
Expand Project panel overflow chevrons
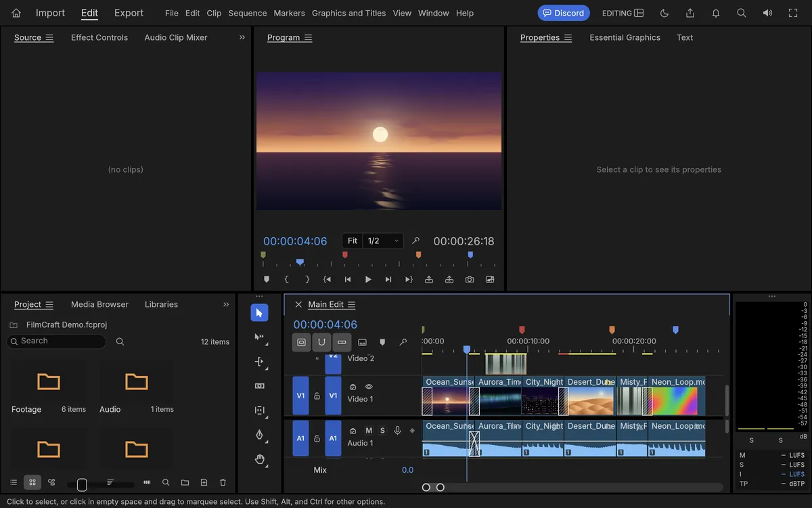[x=226, y=304]
